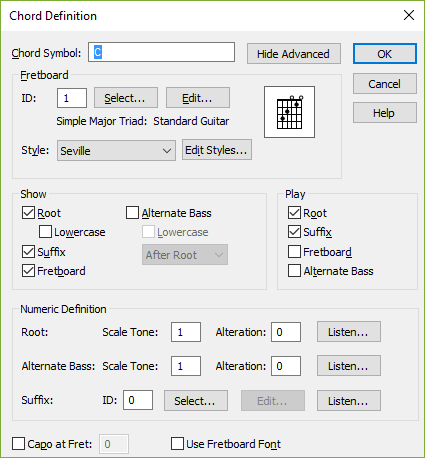This screenshot has width=425, height=458.
Task: Click the Chord Symbol text field
Action: click(161, 52)
